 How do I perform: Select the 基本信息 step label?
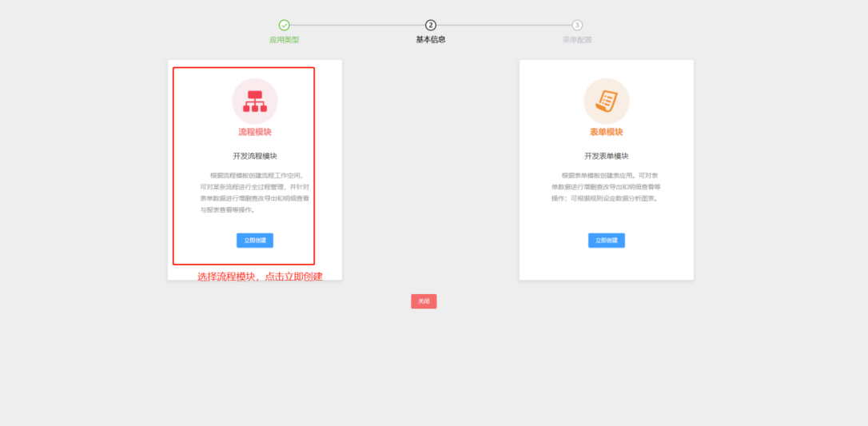pos(431,40)
